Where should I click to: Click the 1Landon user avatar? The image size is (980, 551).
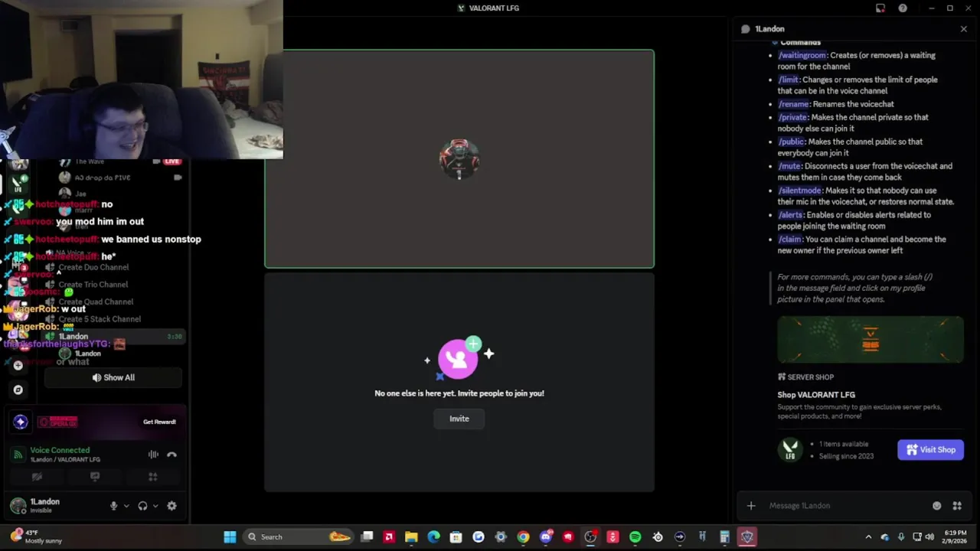click(x=18, y=506)
